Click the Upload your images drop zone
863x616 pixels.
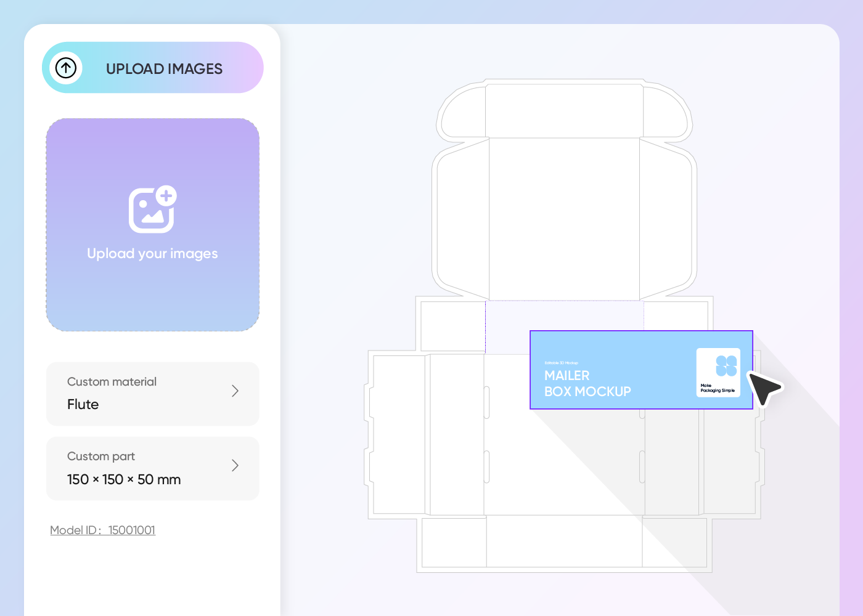click(153, 225)
